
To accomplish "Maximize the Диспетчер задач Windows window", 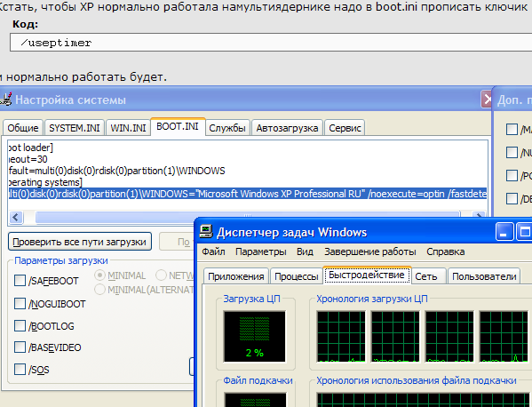I will (x=524, y=232).
